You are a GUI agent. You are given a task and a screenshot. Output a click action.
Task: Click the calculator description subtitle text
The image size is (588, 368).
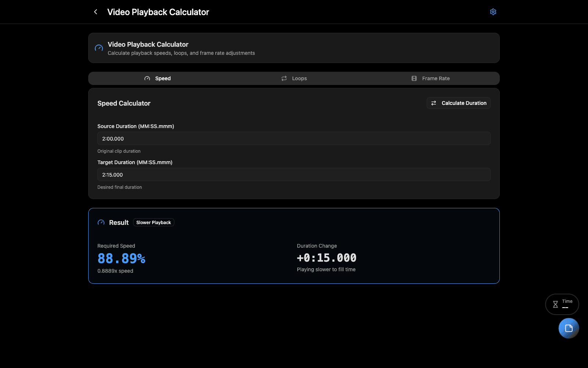pos(181,53)
